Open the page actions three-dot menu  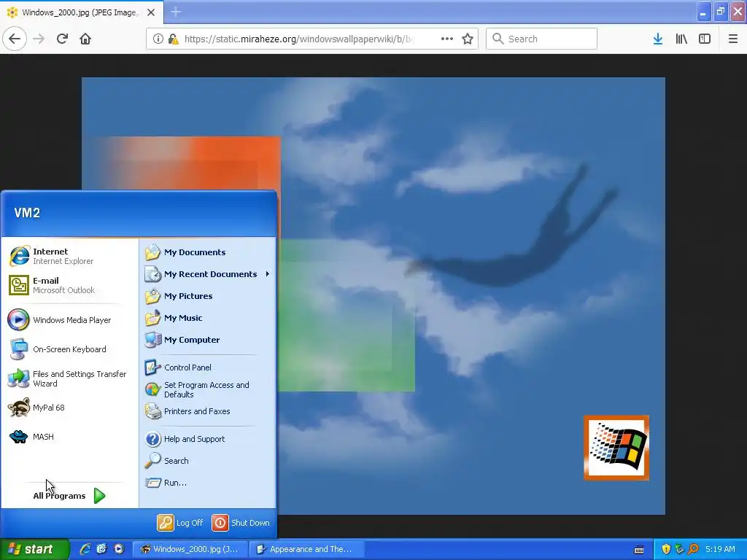click(447, 39)
